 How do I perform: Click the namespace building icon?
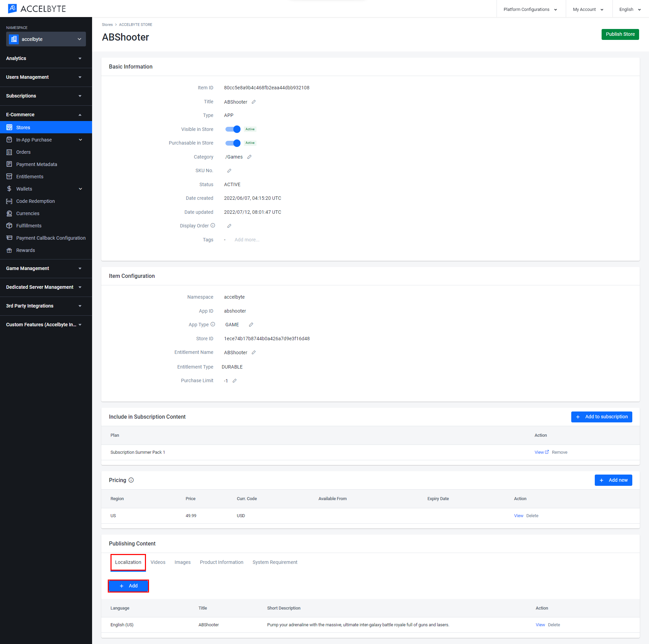(14, 39)
